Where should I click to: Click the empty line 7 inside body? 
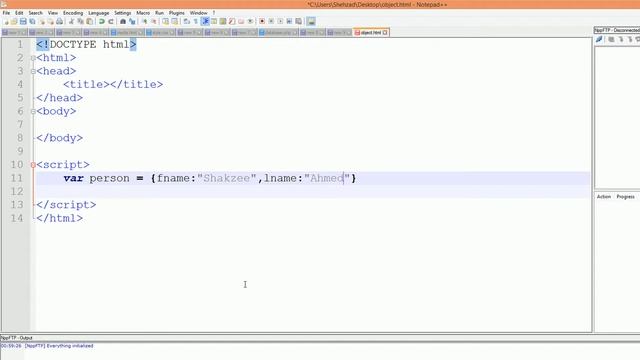313,124
